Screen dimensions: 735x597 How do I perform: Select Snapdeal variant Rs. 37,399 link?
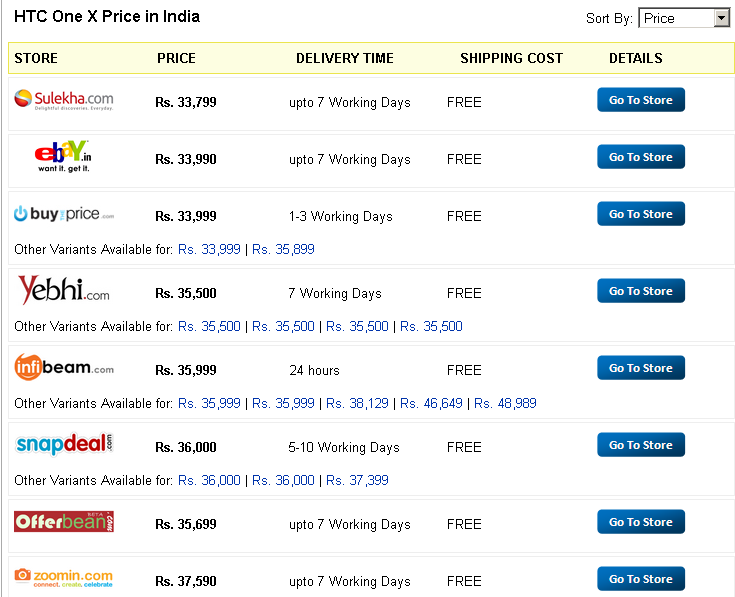point(357,480)
